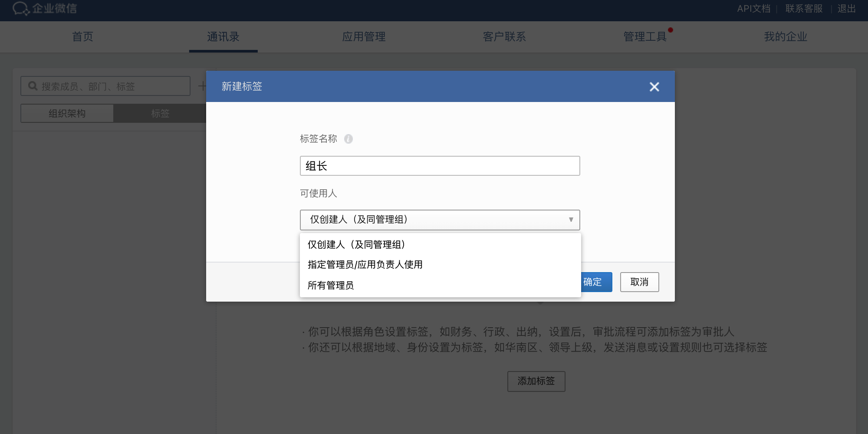868x434 pixels.
Task: Click the plus icon beside search box
Action: pyautogui.click(x=202, y=86)
